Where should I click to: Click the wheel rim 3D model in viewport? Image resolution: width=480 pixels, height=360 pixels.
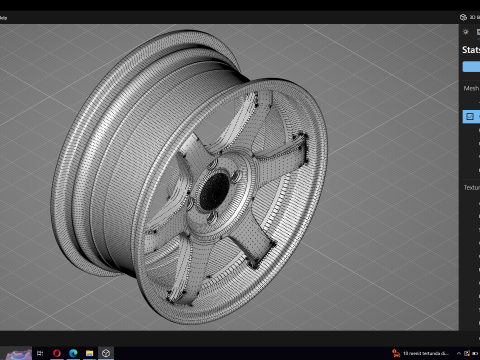pos(189,178)
